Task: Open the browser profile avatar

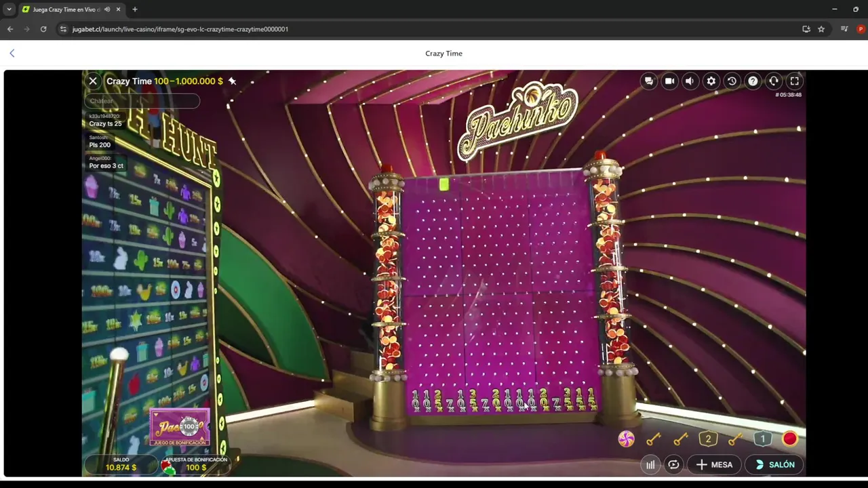Action: click(x=861, y=29)
